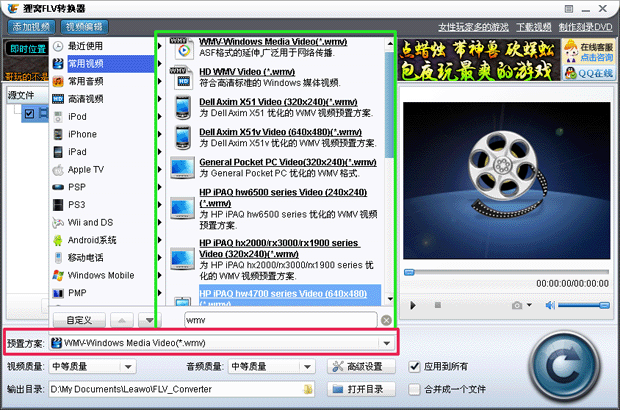Click the HP iPAQ hx2000 series icon

[182, 259]
